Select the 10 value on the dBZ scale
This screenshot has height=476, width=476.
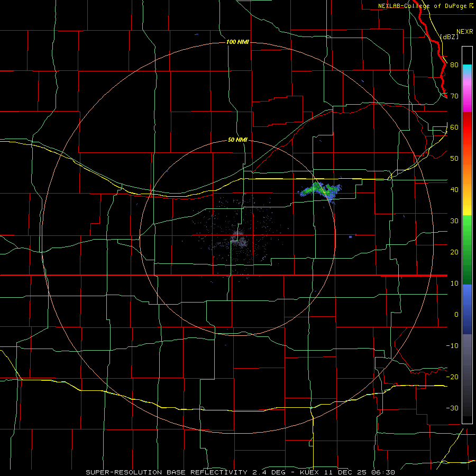(x=454, y=283)
